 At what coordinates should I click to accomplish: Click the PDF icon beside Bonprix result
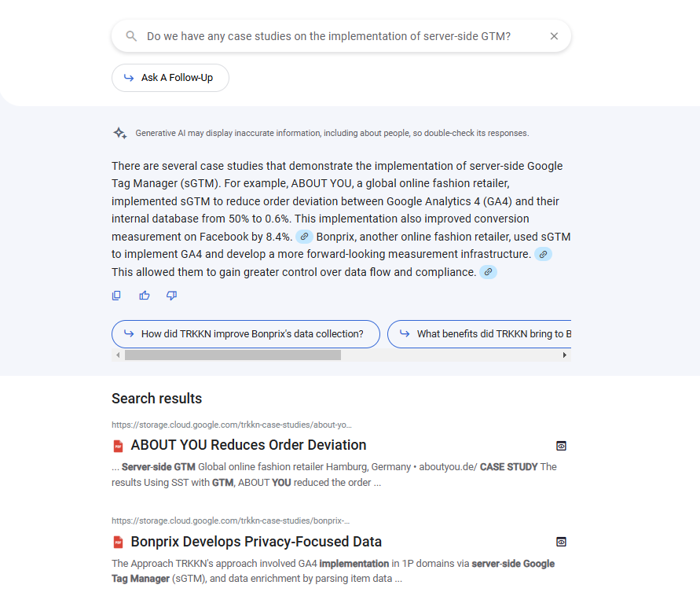(x=118, y=542)
